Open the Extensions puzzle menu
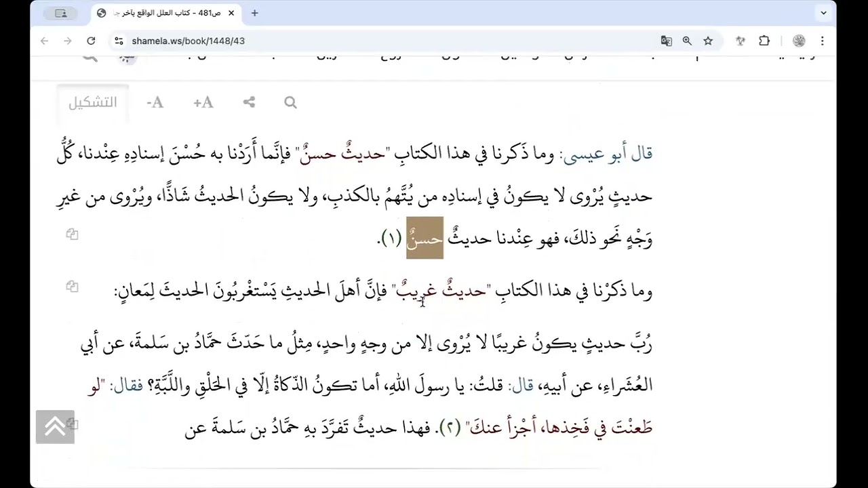868x488 pixels. tap(764, 41)
